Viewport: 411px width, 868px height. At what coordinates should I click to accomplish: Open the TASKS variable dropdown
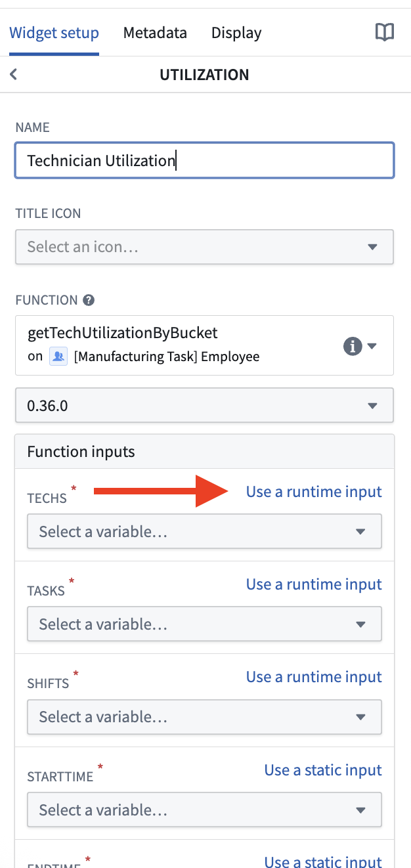204,624
